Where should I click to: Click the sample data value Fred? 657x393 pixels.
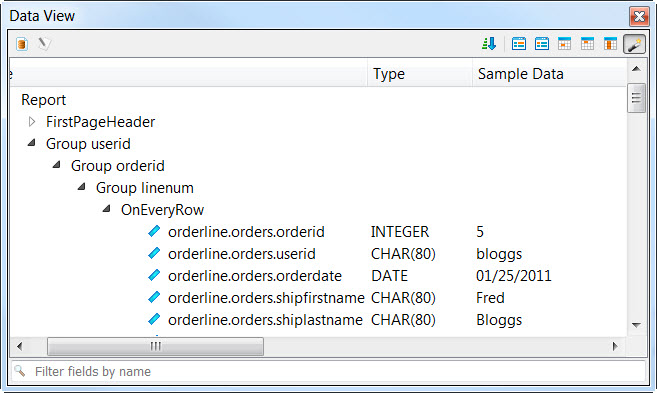coord(490,298)
